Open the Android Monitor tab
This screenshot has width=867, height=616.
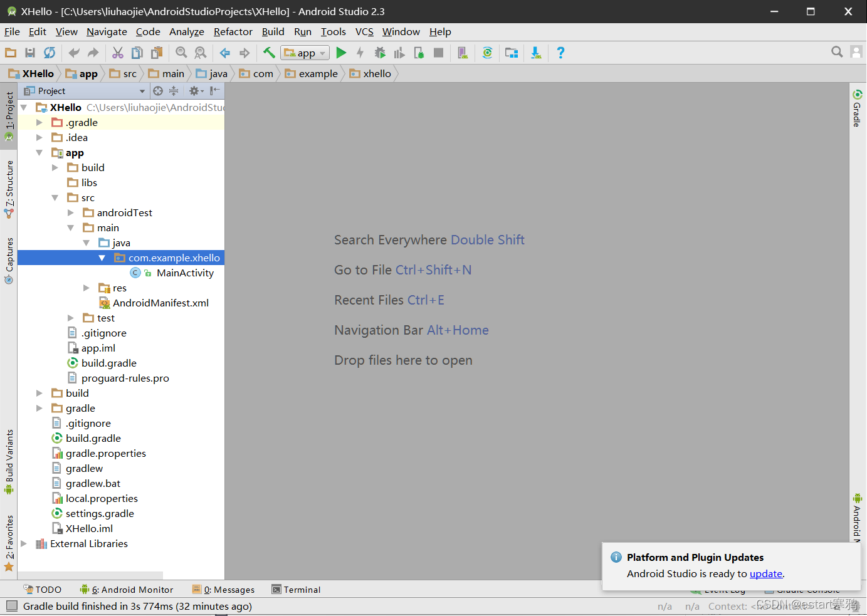[x=126, y=589]
